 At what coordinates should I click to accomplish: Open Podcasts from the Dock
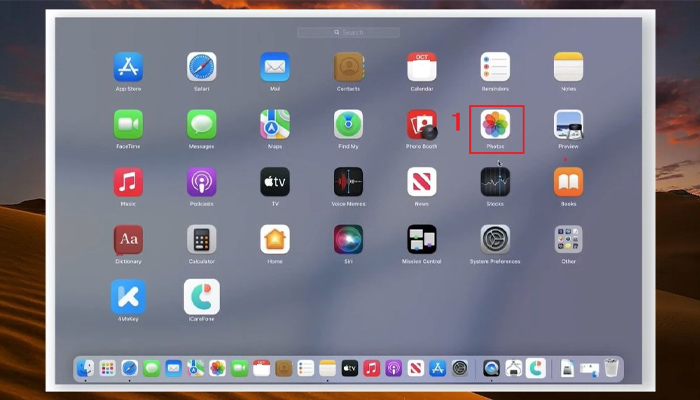394,368
